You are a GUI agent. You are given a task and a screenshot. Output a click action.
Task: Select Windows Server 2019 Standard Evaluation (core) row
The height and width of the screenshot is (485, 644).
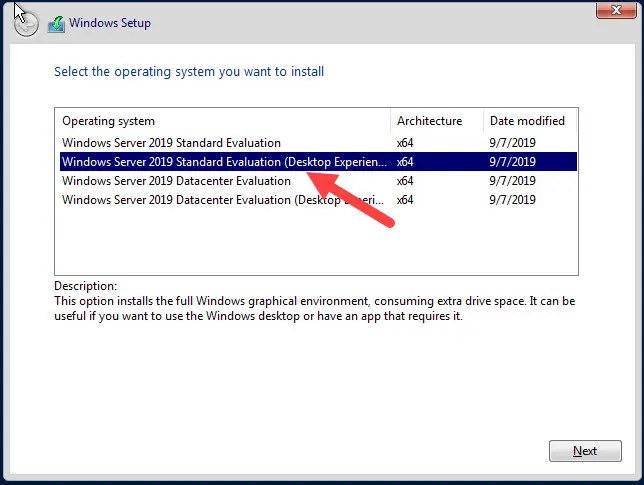pos(318,143)
